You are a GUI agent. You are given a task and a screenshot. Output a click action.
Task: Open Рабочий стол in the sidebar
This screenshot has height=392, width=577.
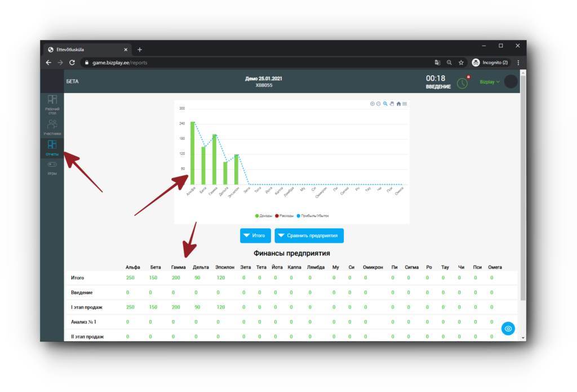[x=52, y=105]
